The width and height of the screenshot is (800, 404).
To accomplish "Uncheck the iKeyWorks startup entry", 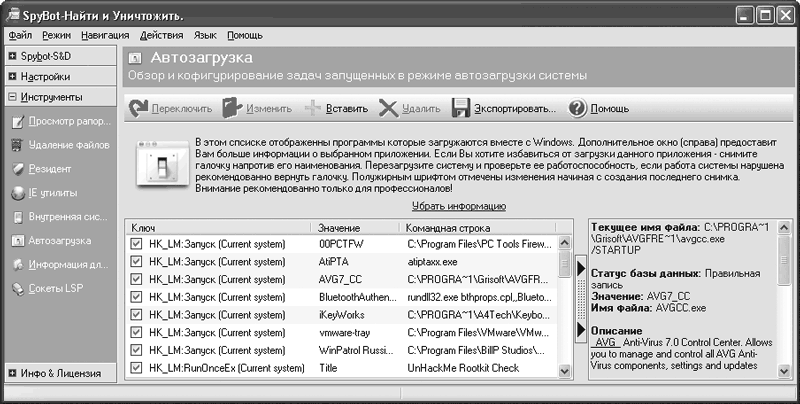I will click(x=136, y=315).
